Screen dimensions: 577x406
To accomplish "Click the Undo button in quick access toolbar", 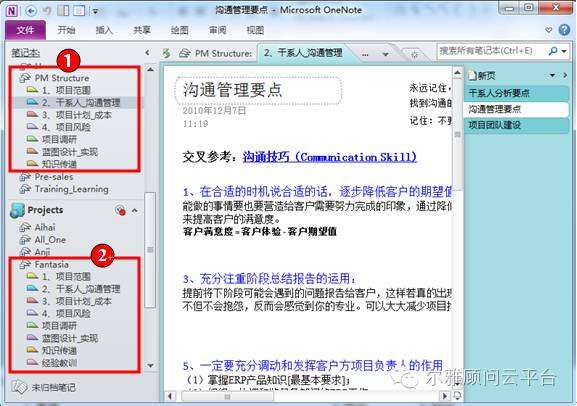I will [x=47, y=11].
